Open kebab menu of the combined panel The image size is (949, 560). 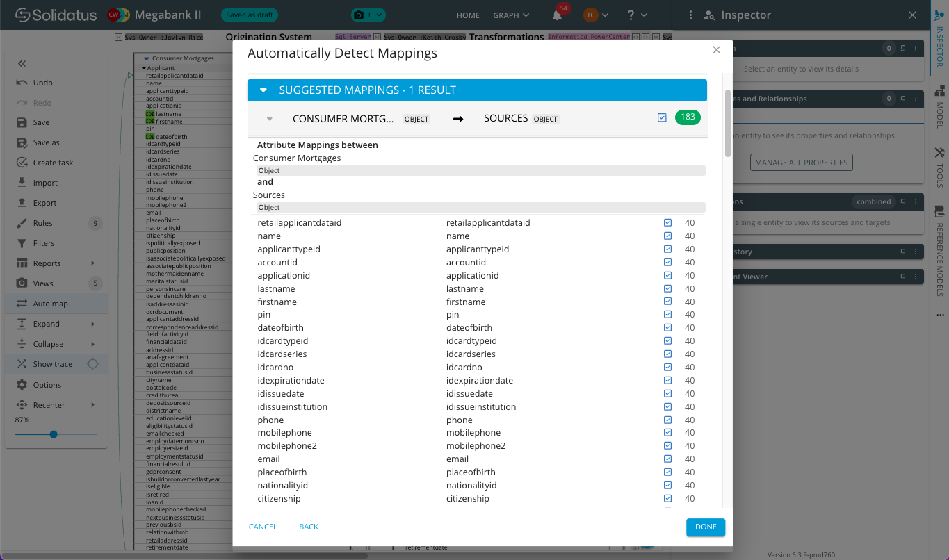(x=915, y=201)
